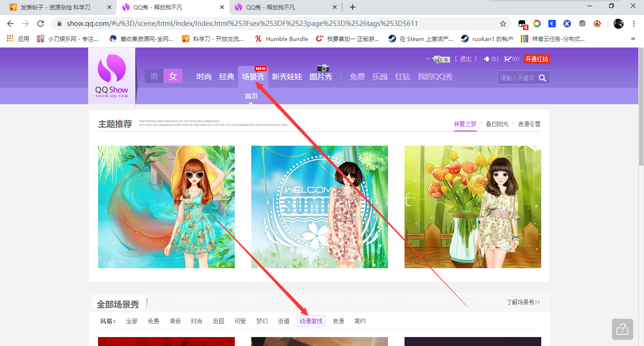644x346 pixels.
Task: Expand the hidden bookmarks overflow chevron
Action: (633, 39)
